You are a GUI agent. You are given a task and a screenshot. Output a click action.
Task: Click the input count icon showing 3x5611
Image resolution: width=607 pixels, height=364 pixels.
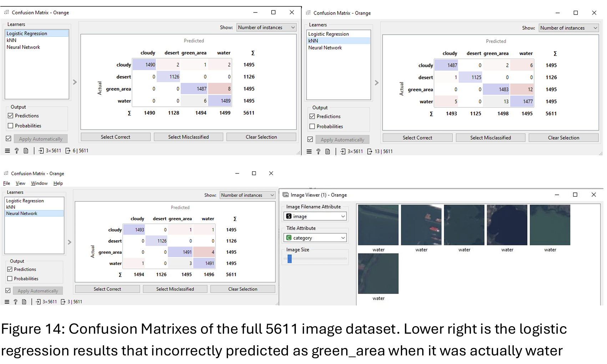click(x=50, y=151)
